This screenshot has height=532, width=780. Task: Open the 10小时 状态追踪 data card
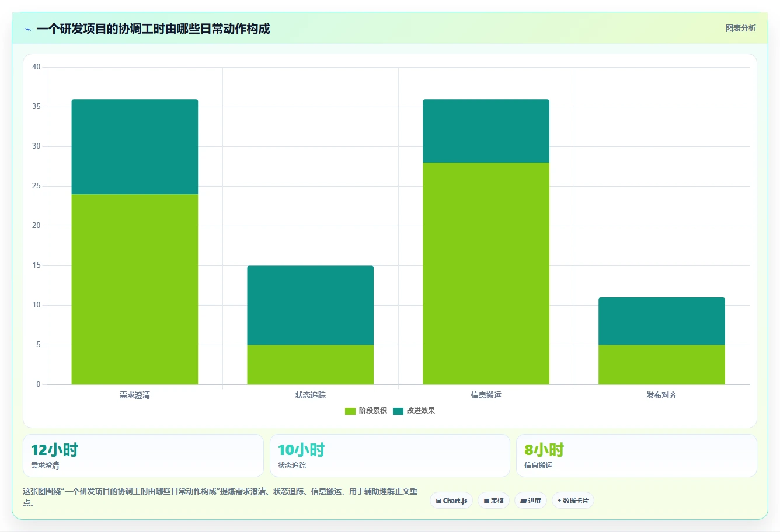[x=390, y=456]
